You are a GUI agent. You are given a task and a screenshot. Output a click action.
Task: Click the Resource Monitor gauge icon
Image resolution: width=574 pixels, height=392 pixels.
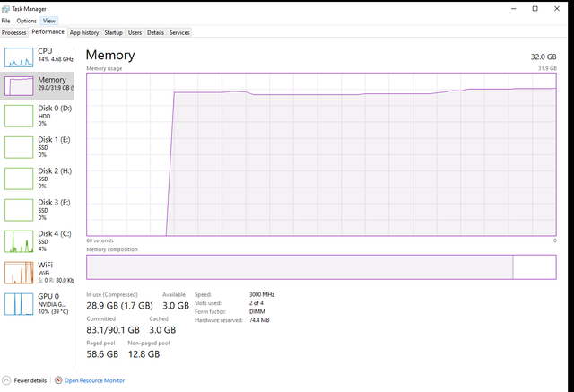tap(58, 380)
